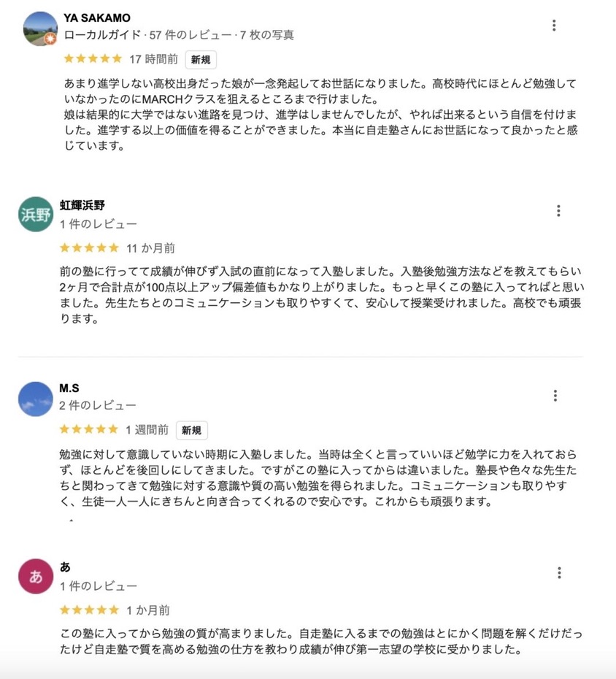Open reviewer name 虹輝浜野
Screen dimensions: 616x679
click(82, 205)
